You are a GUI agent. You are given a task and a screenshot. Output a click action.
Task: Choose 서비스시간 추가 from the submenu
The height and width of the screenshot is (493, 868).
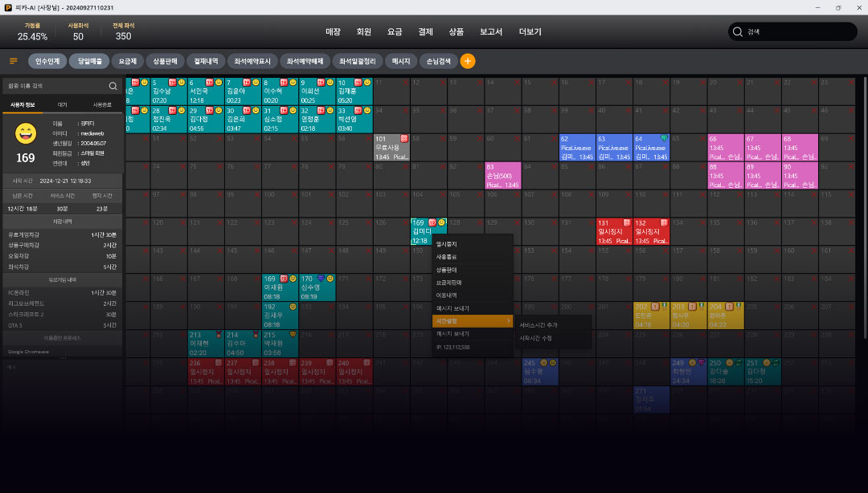pos(538,325)
